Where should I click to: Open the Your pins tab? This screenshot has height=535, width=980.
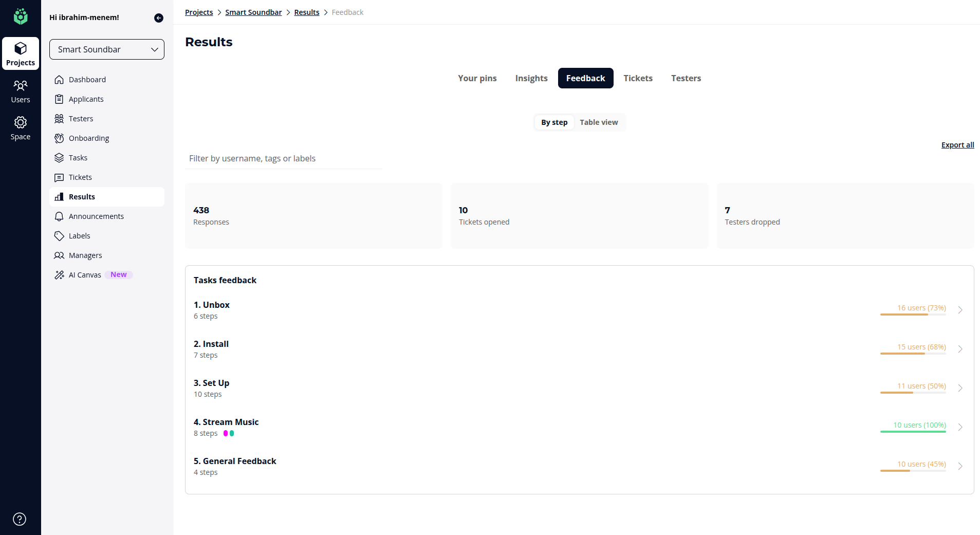coord(477,78)
